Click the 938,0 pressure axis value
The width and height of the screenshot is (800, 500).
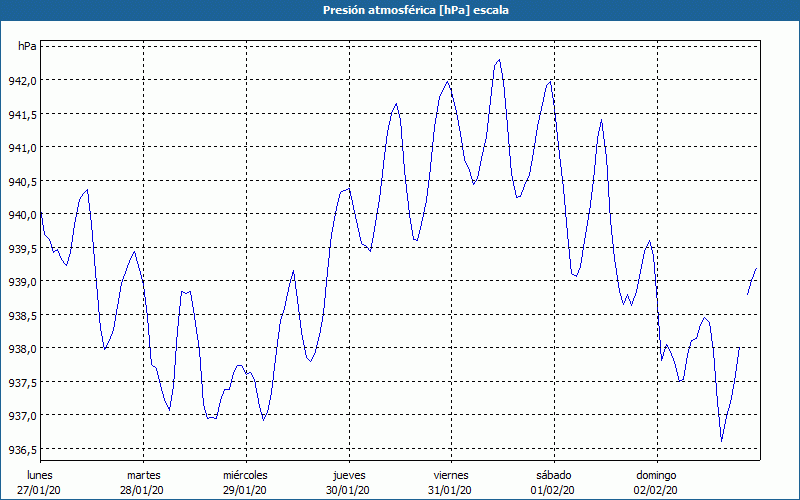[x=23, y=348]
